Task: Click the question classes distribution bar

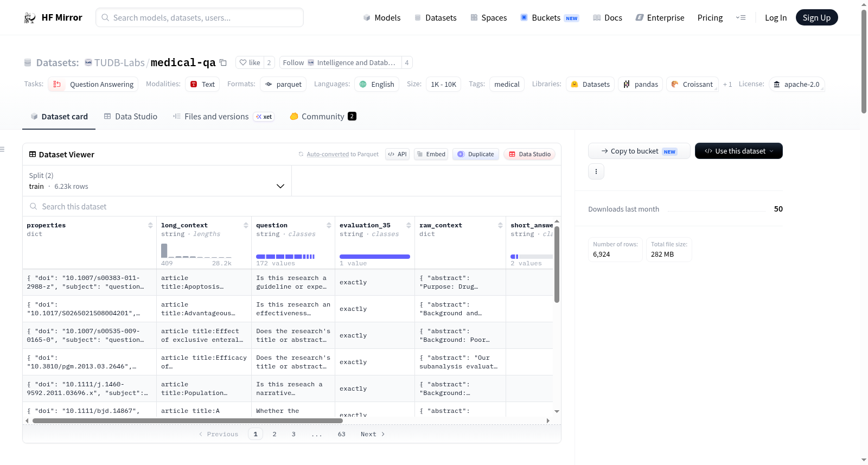Action: tap(285, 257)
